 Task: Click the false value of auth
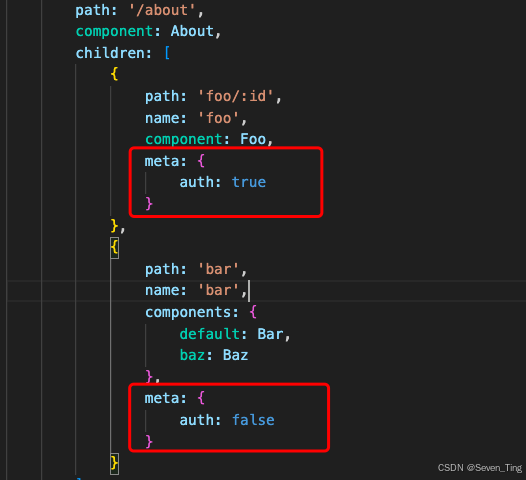(253, 420)
